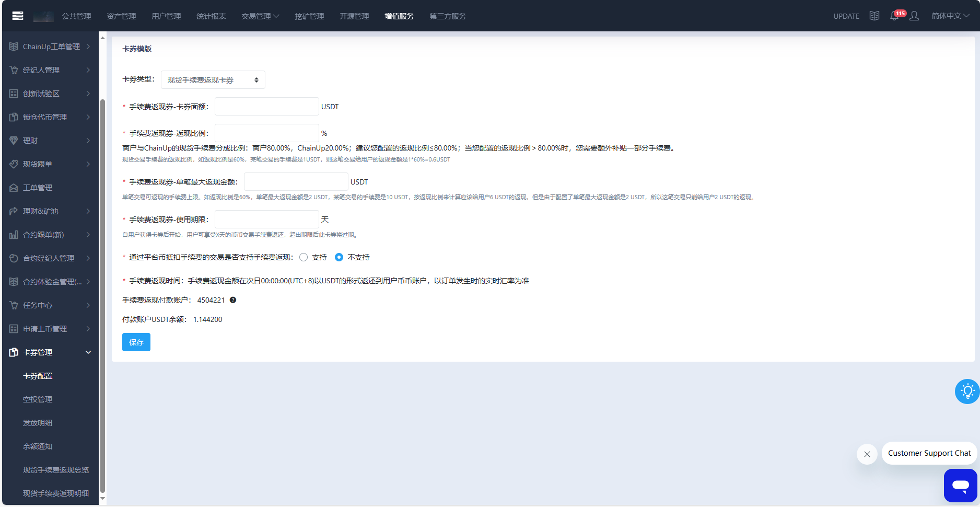This screenshot has height=507, width=980.
Task: Click the 保存 save button
Action: 136,342
